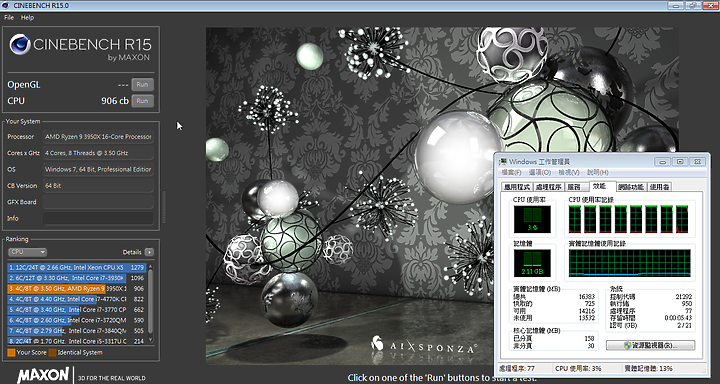The image size is (720, 384).
Task: Click the ranking list vertical scrollbar
Action: [x=150, y=303]
